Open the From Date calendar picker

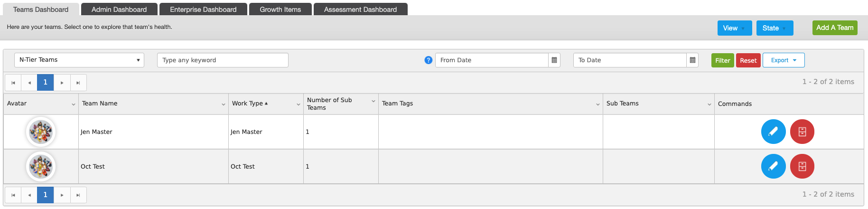[554, 60]
